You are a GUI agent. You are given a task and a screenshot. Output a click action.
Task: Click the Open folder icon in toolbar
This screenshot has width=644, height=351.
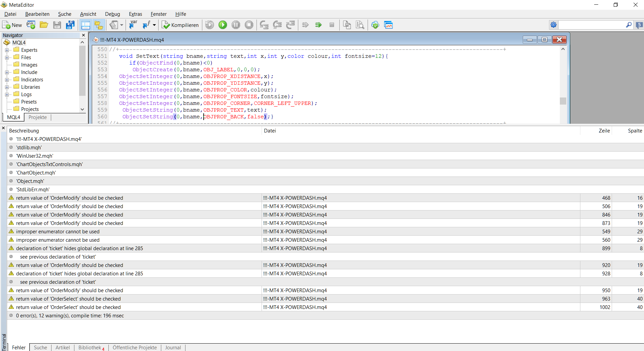(x=44, y=25)
